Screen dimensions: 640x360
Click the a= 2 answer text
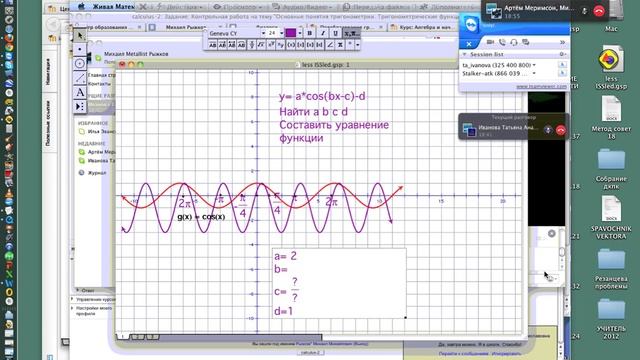click(285, 256)
